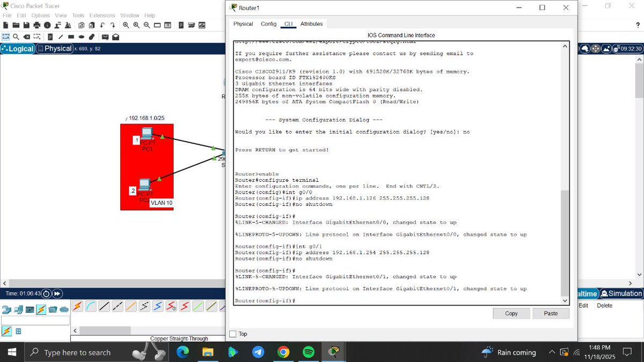
Task: Click the Copy button under the CLI
Action: 511,313
